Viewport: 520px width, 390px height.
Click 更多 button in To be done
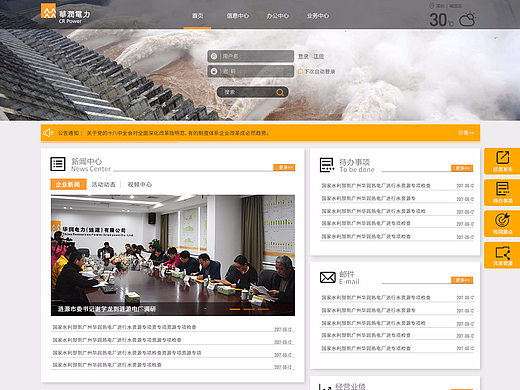[462, 168]
